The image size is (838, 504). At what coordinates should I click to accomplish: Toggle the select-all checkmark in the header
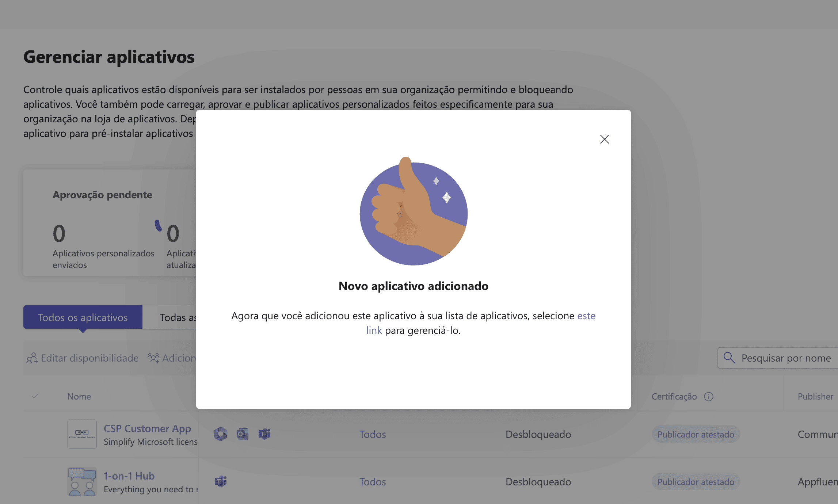[35, 396]
